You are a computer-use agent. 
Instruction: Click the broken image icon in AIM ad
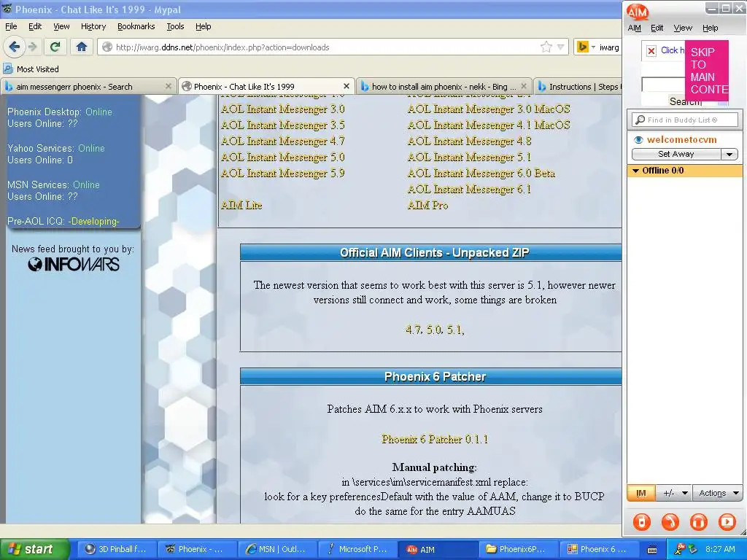[x=651, y=50]
